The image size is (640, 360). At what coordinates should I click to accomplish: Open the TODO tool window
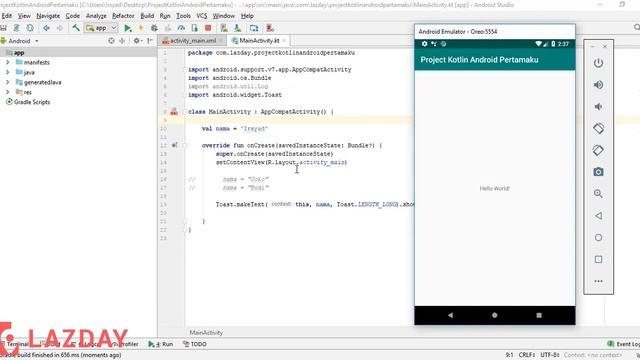[194, 344]
